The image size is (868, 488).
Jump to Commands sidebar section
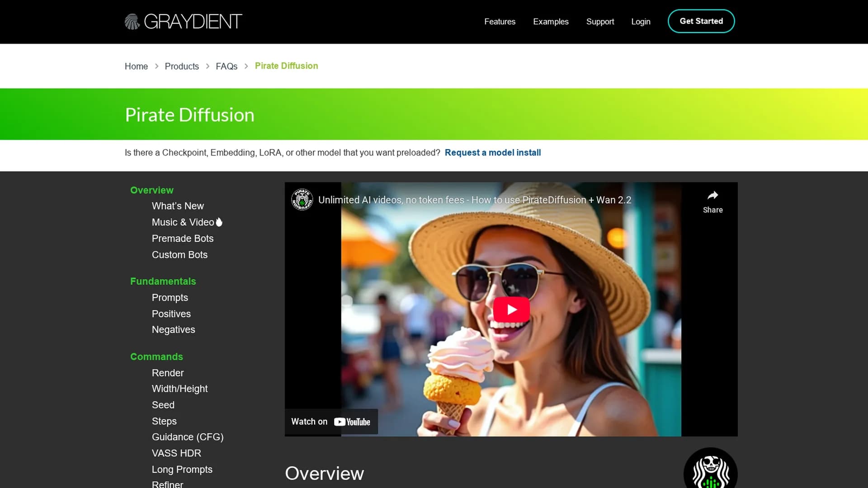[156, 357]
